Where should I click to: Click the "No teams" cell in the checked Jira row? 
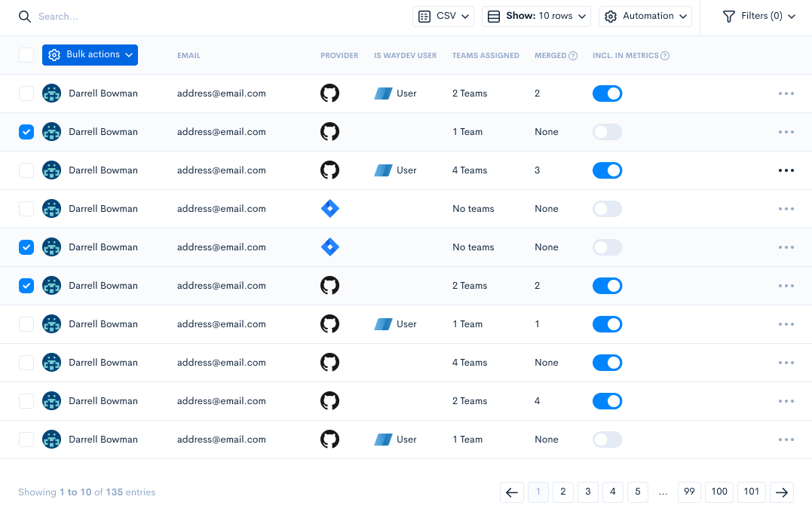point(473,247)
